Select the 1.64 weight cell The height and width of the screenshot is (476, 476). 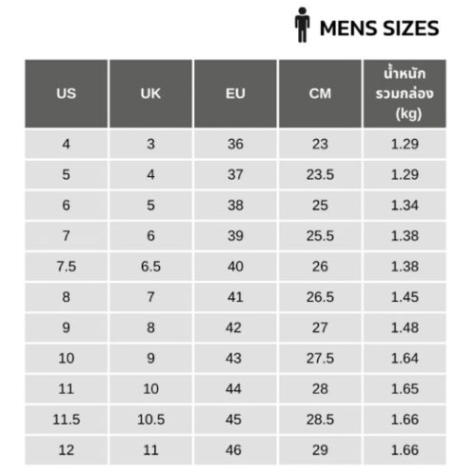coord(405,358)
